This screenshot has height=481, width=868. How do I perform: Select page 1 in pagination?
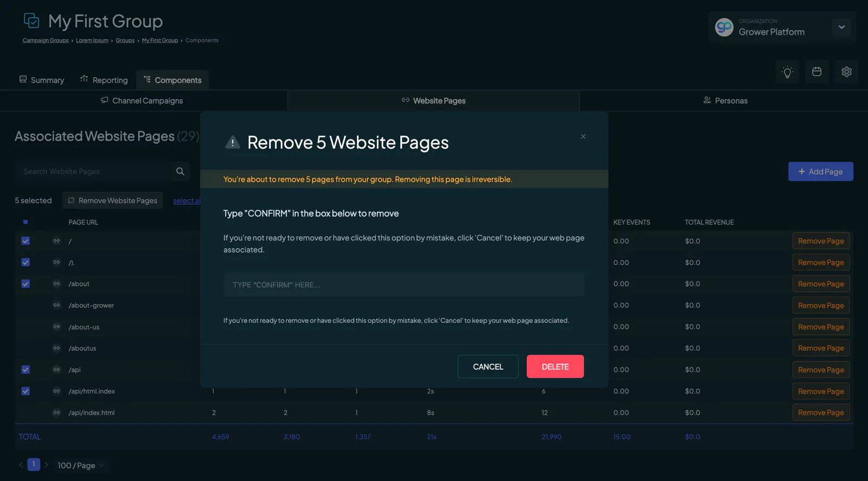(34, 464)
